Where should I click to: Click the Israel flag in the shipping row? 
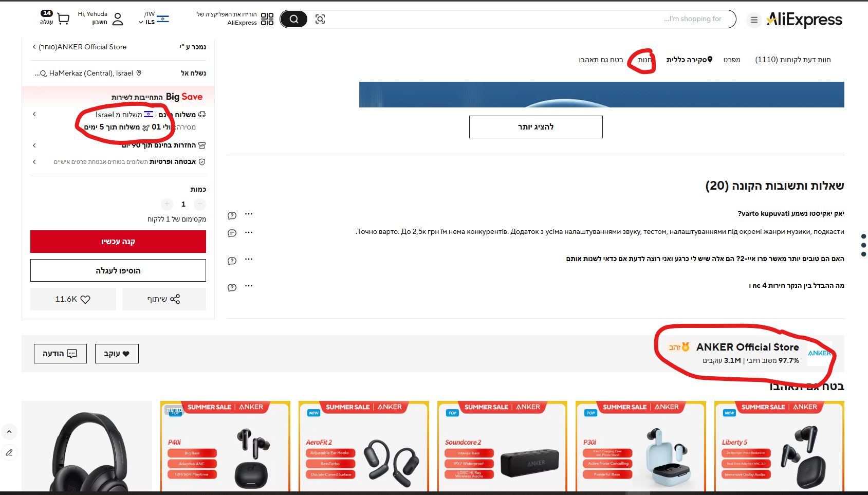tap(149, 114)
